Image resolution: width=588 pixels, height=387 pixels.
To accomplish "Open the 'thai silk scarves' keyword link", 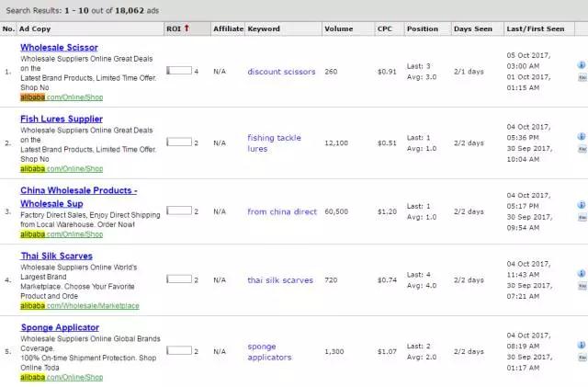I will pos(280,279).
